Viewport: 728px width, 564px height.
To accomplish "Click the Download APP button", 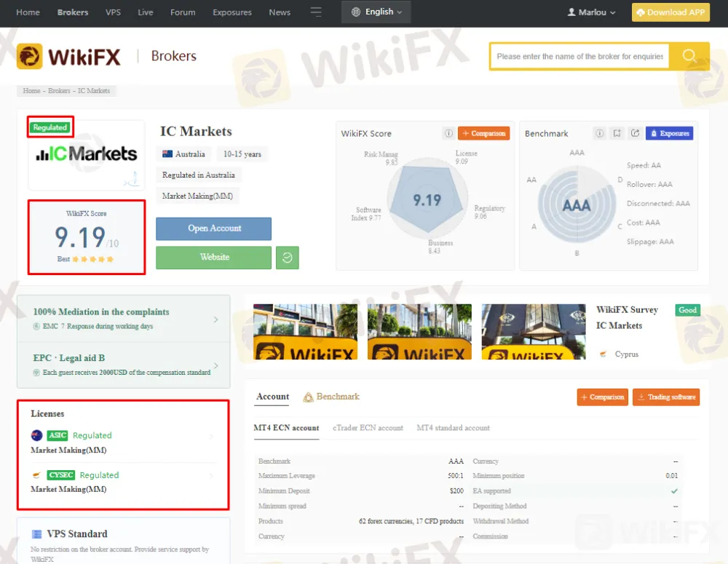I will (670, 12).
